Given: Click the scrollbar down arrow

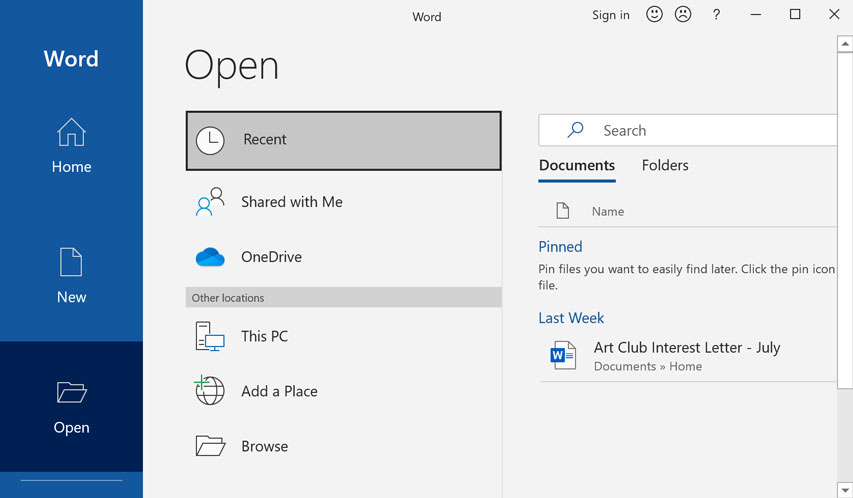Looking at the screenshot, I should [845, 490].
